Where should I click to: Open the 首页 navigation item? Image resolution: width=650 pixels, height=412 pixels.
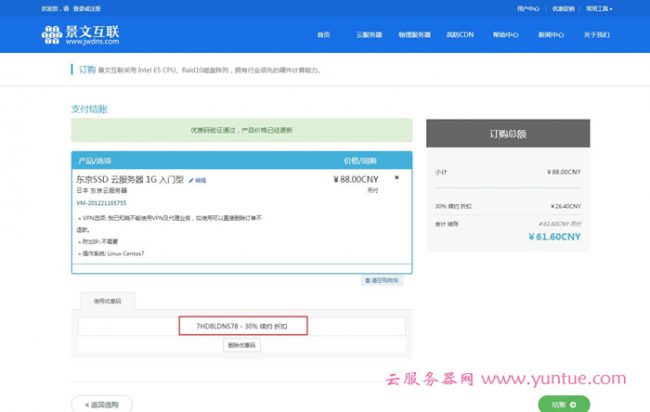pyautogui.click(x=323, y=35)
